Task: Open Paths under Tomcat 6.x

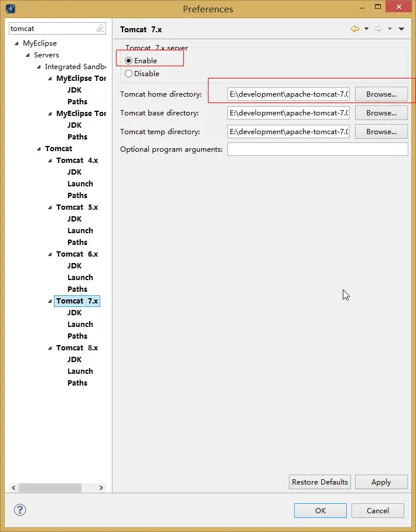Action: pyautogui.click(x=77, y=289)
